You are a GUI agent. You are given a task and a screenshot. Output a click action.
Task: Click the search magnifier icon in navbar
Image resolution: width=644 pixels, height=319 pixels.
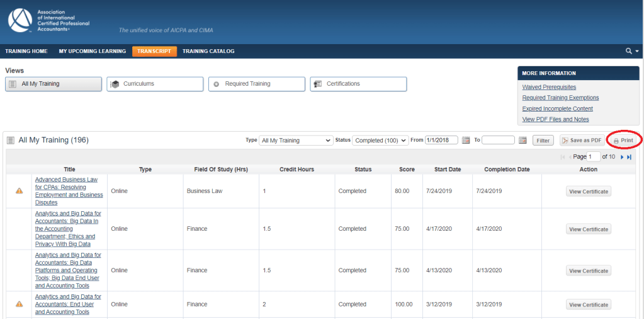628,51
